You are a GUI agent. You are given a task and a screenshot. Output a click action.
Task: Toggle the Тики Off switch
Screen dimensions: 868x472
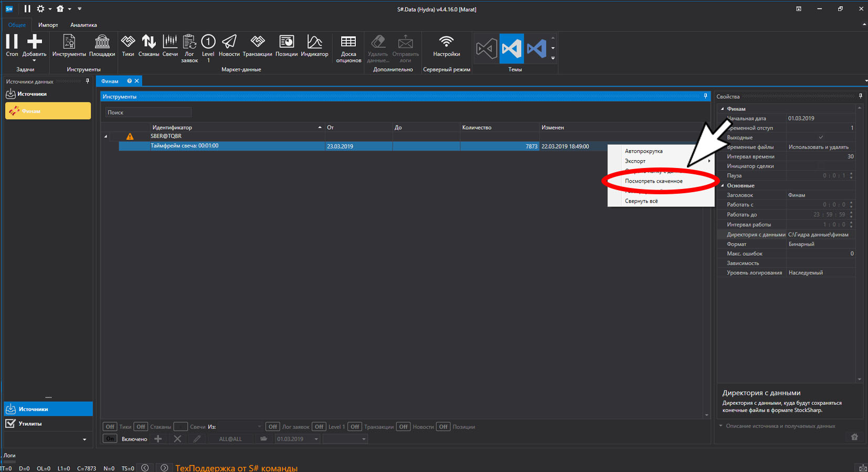110,427
